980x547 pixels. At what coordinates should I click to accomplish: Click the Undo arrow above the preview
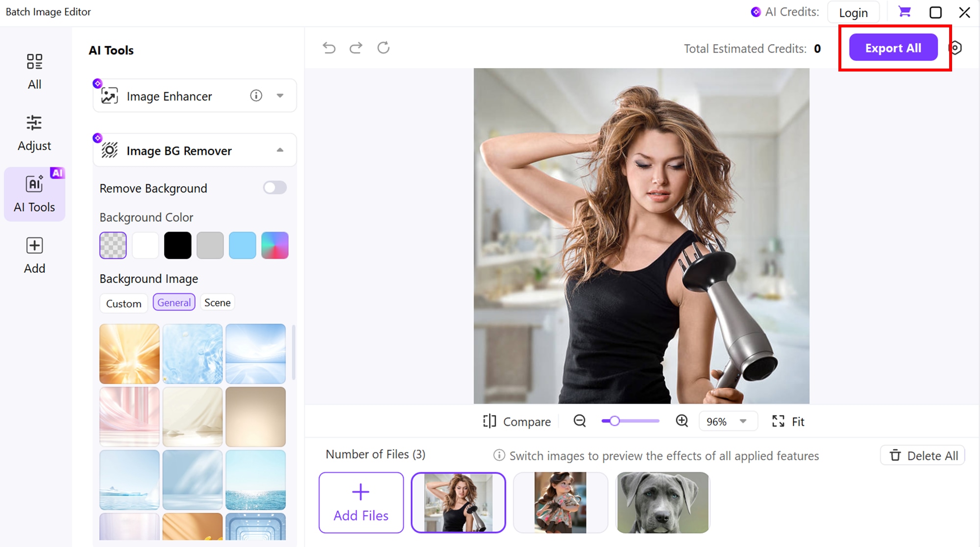click(329, 48)
